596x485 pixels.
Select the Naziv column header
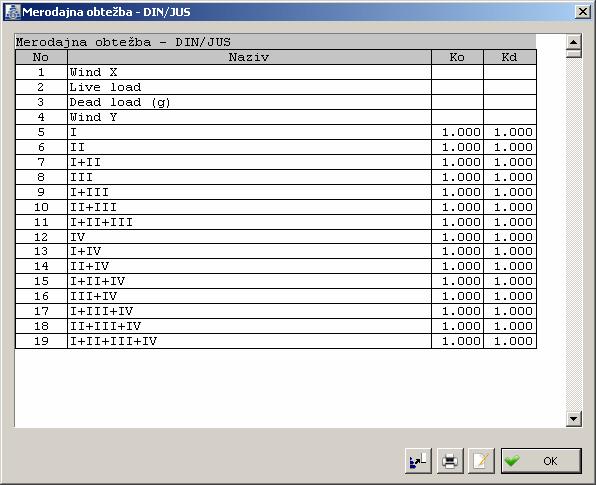[249, 57]
